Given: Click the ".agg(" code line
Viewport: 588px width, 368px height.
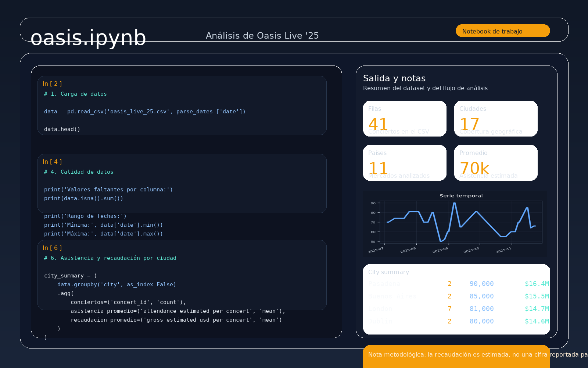Looking at the screenshot, I should point(65,293).
